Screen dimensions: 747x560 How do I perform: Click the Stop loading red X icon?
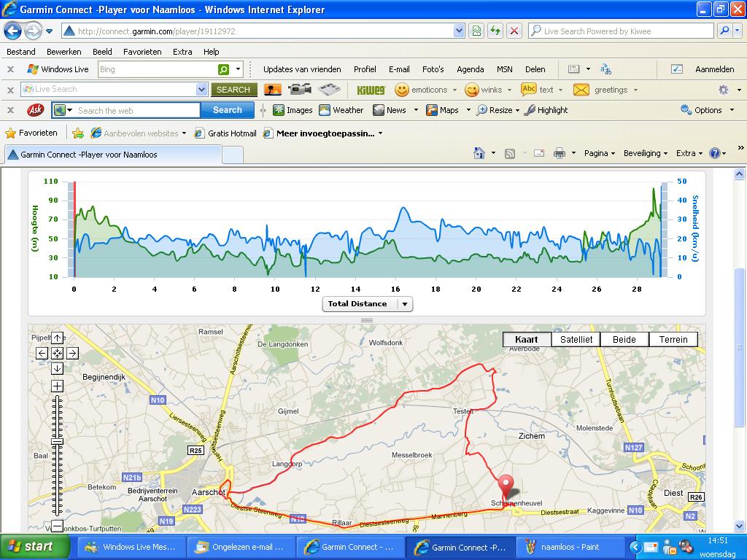click(x=514, y=31)
